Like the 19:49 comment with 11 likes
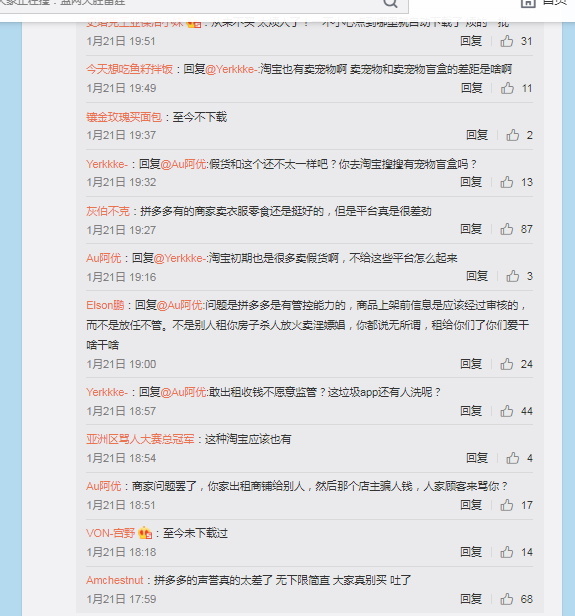 (507, 88)
